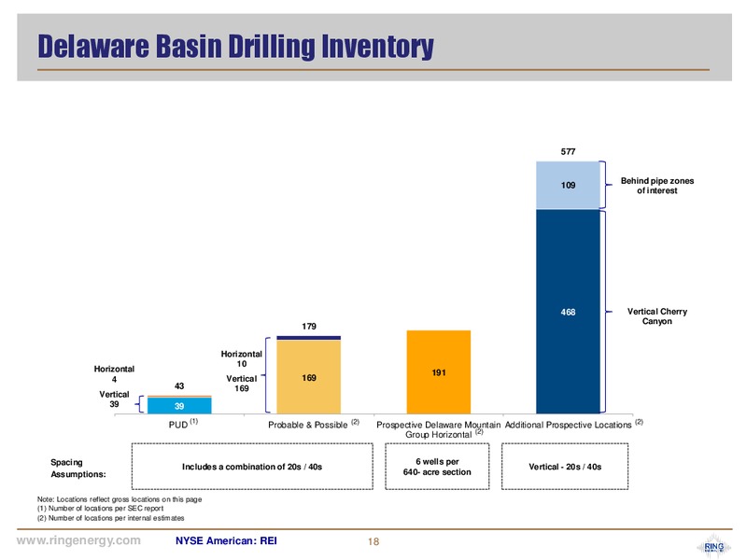Click the combination of 20s / 40s box
Viewport: 747px width, 560px height.
(252, 466)
